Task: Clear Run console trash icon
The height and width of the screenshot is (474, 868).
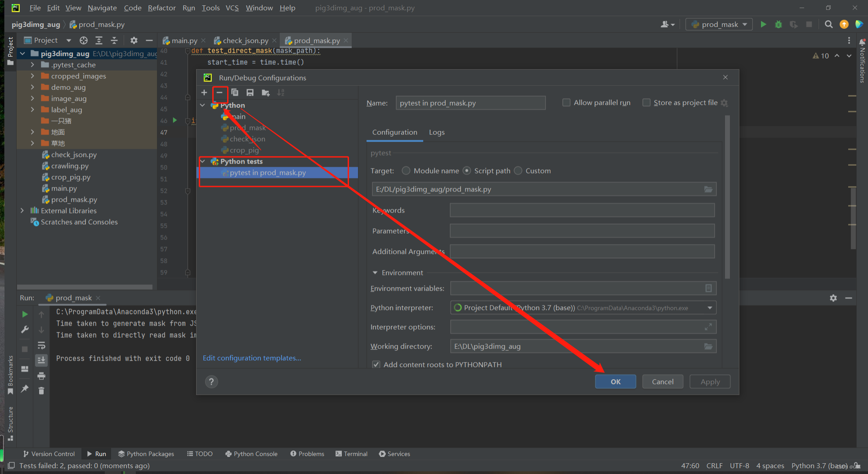Action: point(41,390)
